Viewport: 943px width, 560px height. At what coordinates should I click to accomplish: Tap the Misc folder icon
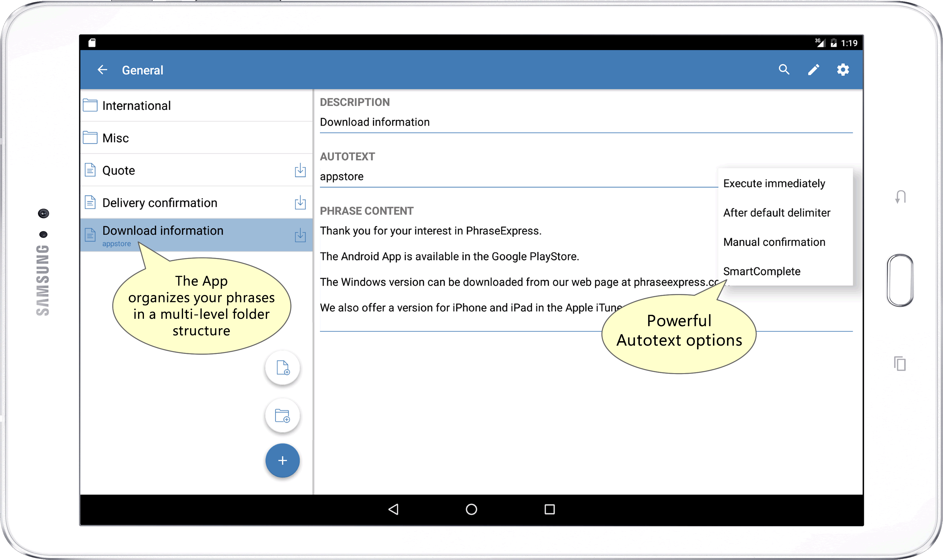pos(90,138)
